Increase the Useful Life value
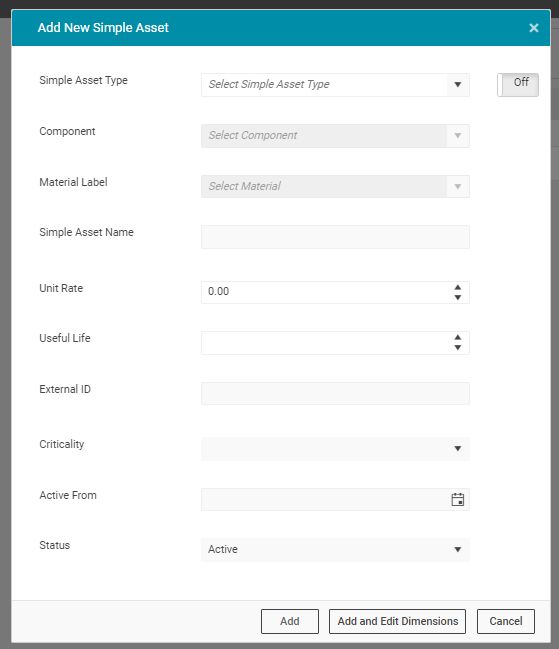 pos(458,337)
